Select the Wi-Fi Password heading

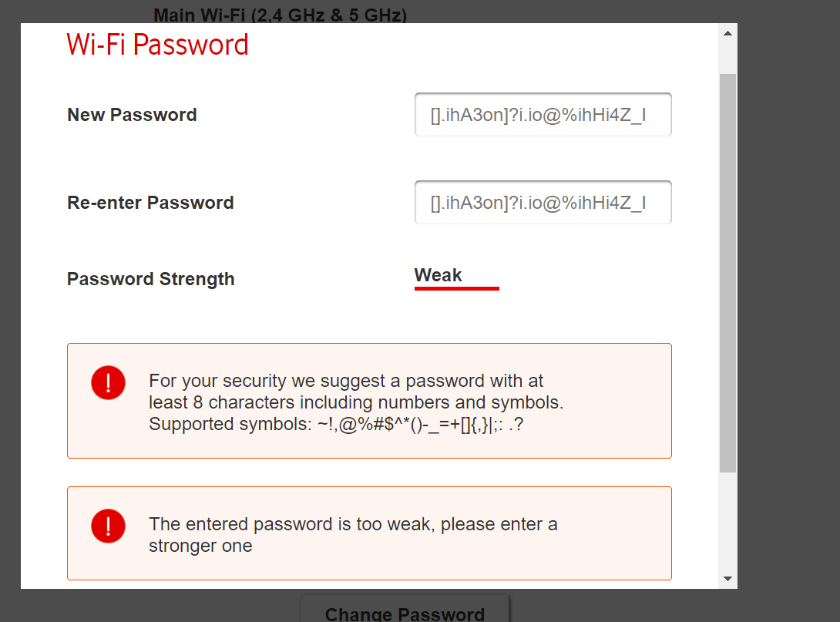pyautogui.click(x=157, y=45)
